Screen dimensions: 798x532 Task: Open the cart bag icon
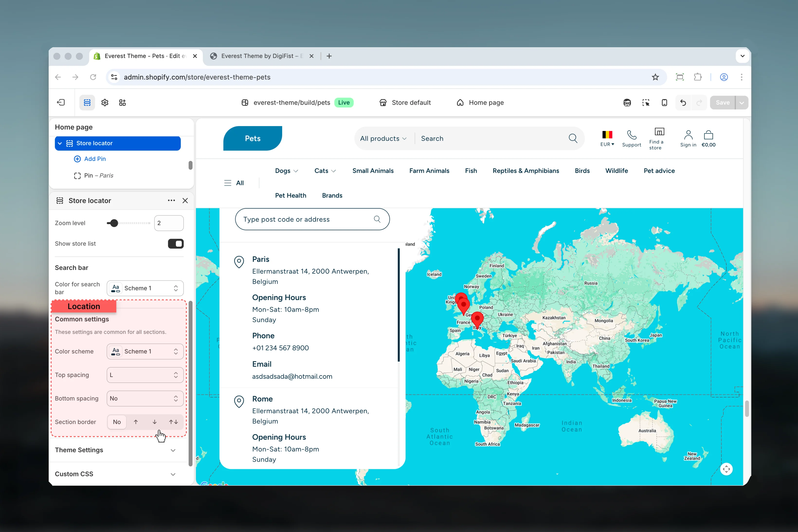[x=708, y=135]
